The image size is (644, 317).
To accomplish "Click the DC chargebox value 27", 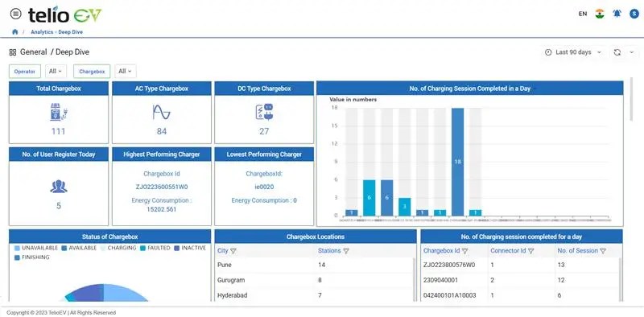I will 264,131.
